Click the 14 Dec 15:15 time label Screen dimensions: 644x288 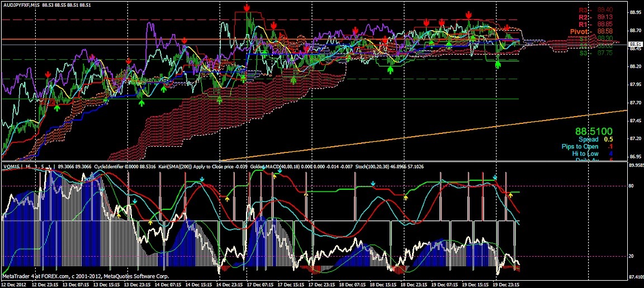click(x=200, y=284)
